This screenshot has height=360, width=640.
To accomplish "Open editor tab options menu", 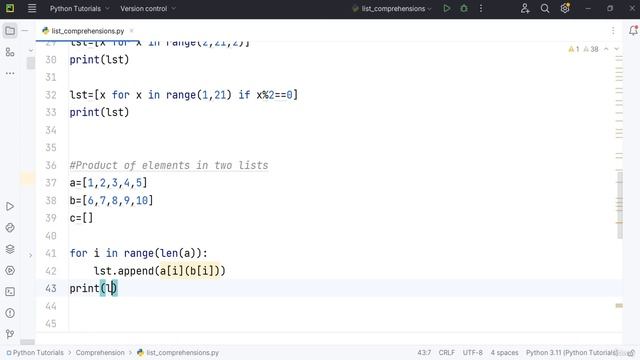I will point(613,31).
